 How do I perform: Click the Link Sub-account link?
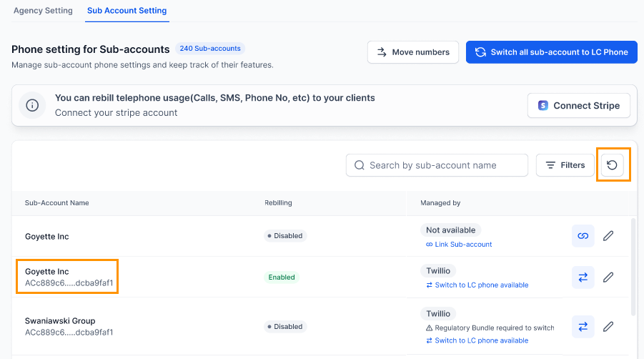click(x=462, y=245)
